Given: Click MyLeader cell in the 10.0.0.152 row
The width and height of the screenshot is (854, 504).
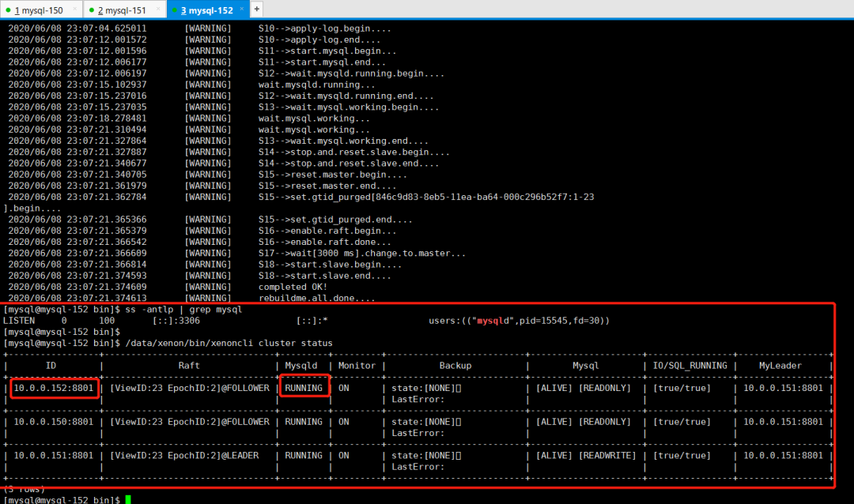Looking at the screenshot, I should pyautogui.click(x=783, y=388).
